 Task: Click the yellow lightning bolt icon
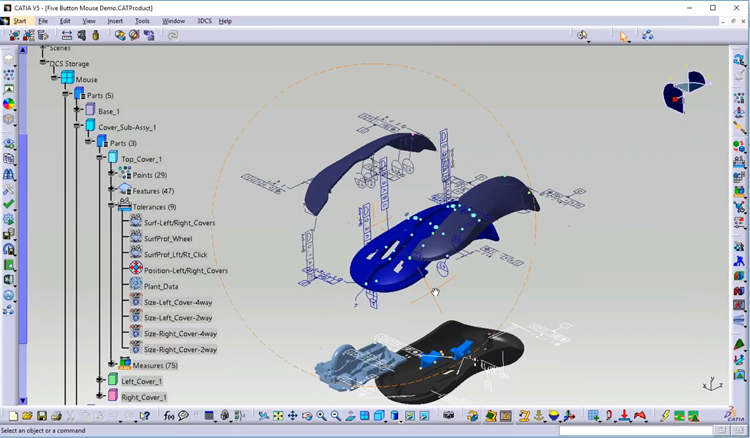[x=665, y=416]
